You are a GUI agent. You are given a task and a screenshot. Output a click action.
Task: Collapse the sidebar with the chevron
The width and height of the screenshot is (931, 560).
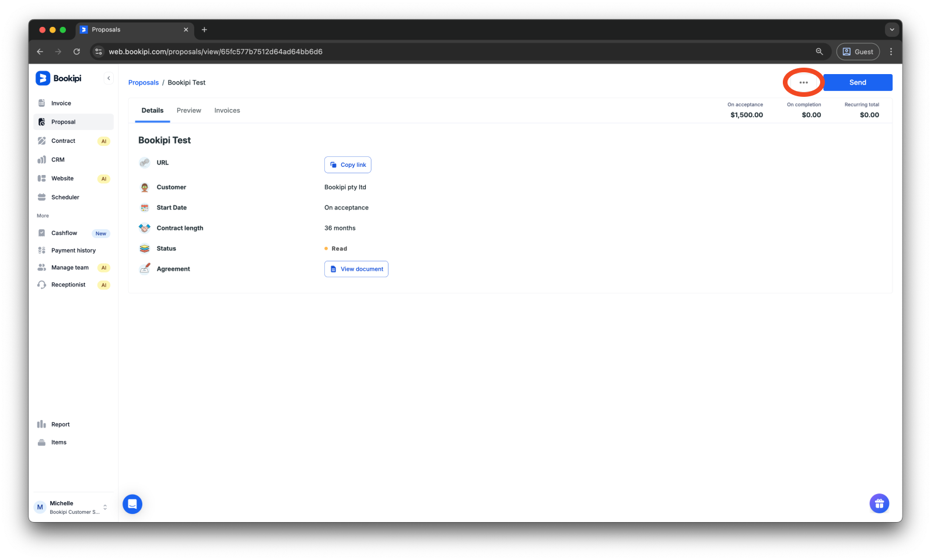[x=108, y=78]
